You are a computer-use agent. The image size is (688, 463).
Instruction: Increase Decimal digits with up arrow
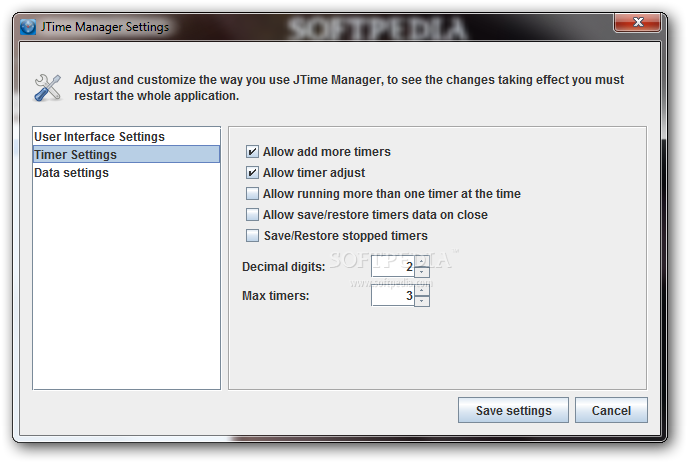[422, 261]
